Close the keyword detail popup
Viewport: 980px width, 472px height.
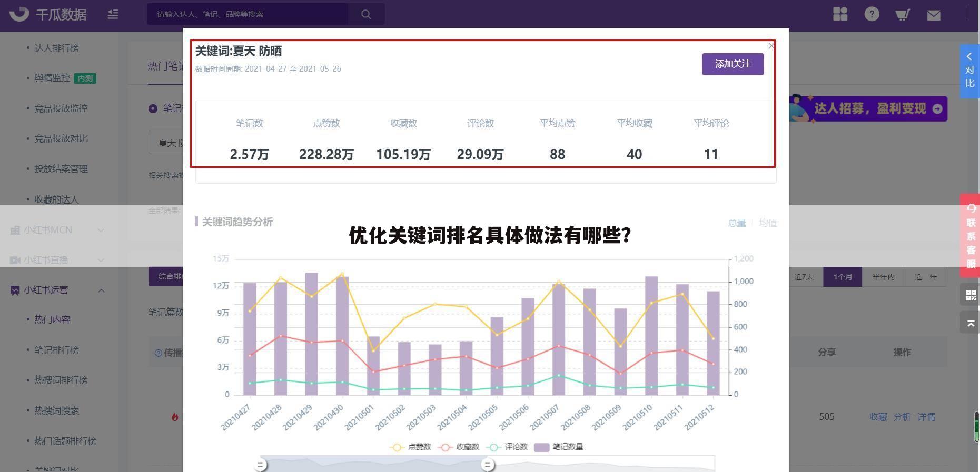point(771,46)
